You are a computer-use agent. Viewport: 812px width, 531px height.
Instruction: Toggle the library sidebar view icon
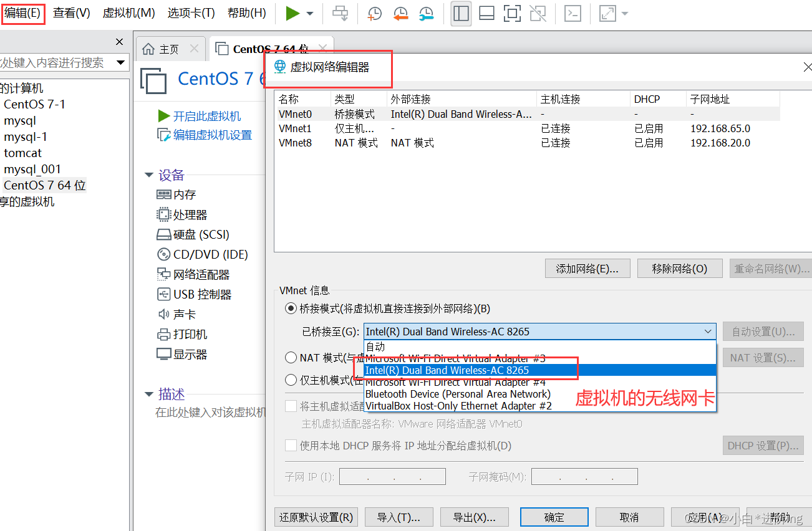tap(461, 14)
